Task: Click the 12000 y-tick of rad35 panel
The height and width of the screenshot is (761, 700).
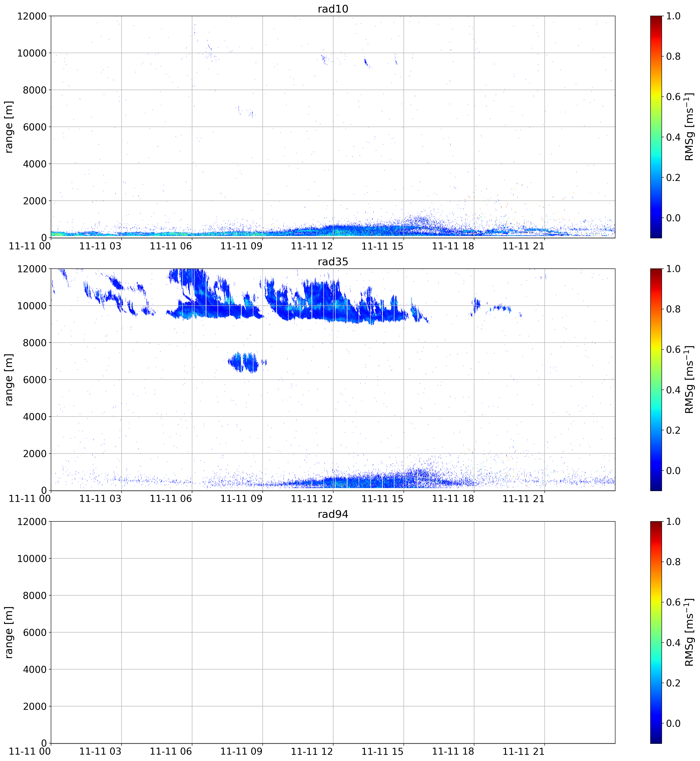Action: (32, 269)
